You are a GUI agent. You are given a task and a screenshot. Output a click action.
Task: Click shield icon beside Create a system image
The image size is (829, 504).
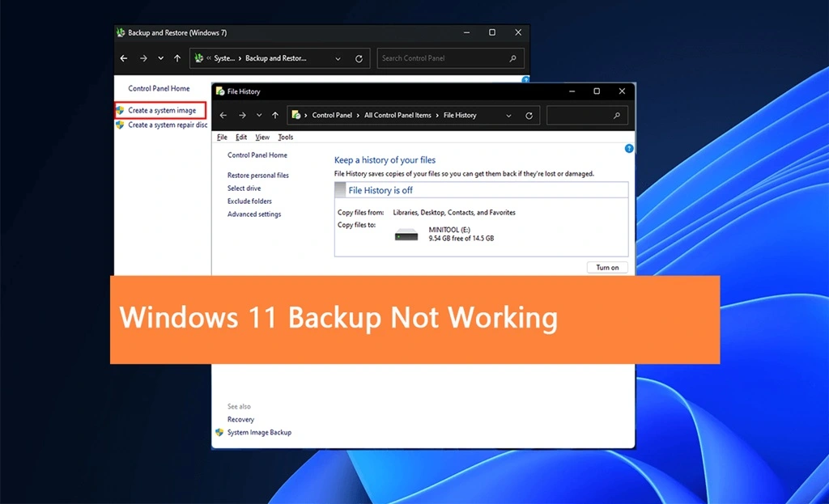(120, 110)
